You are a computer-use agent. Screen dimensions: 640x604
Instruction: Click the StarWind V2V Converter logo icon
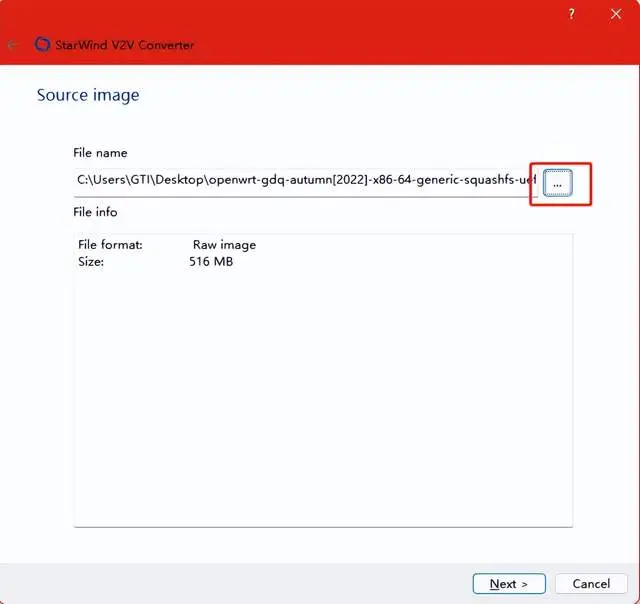click(42, 44)
